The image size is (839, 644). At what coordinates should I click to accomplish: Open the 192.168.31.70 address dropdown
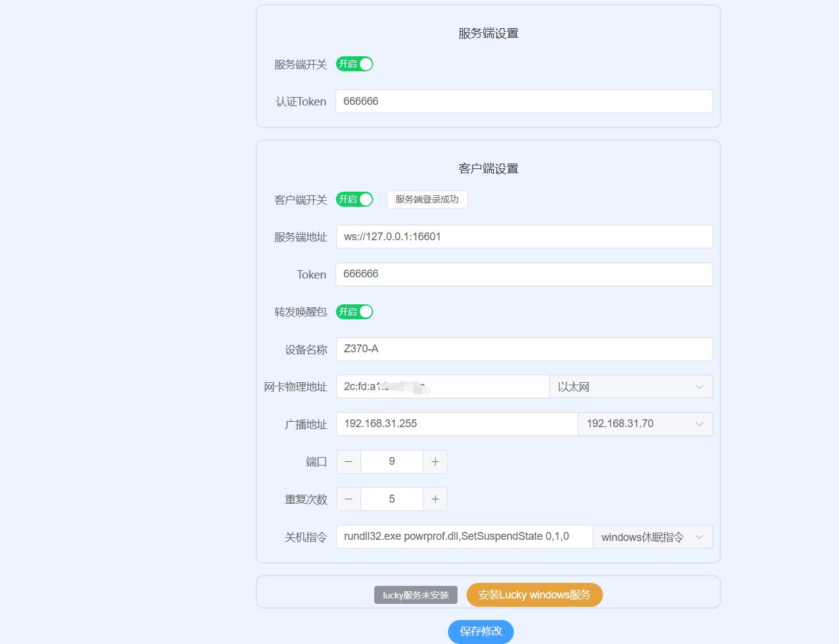point(645,424)
